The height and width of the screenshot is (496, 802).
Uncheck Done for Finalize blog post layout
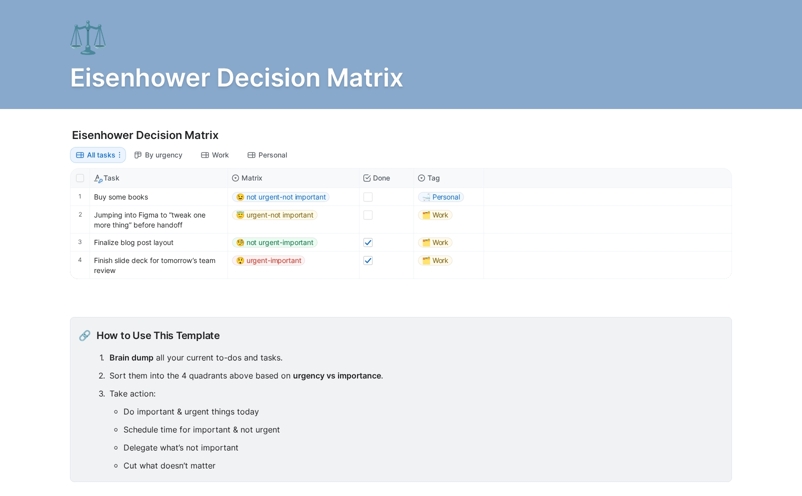point(368,242)
